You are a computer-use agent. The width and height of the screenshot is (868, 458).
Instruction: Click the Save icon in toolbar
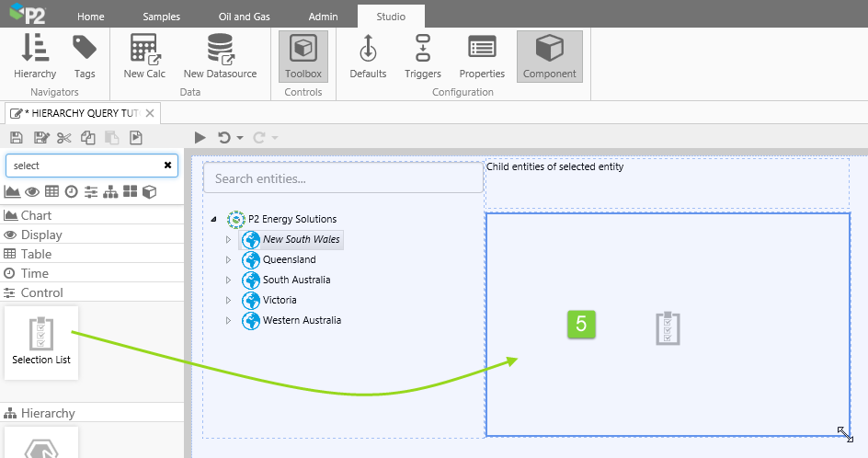point(17,138)
